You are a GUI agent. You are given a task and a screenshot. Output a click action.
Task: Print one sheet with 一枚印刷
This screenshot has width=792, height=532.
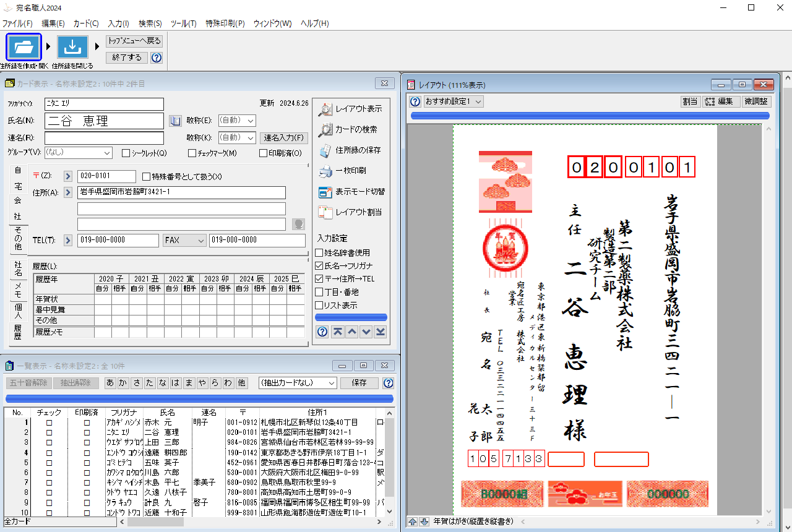pyautogui.click(x=342, y=171)
